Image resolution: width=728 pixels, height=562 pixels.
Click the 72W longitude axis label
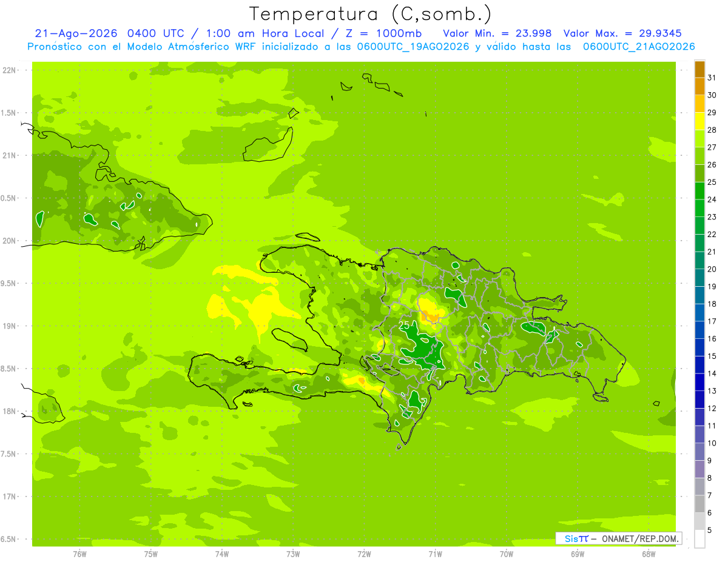[x=364, y=554]
